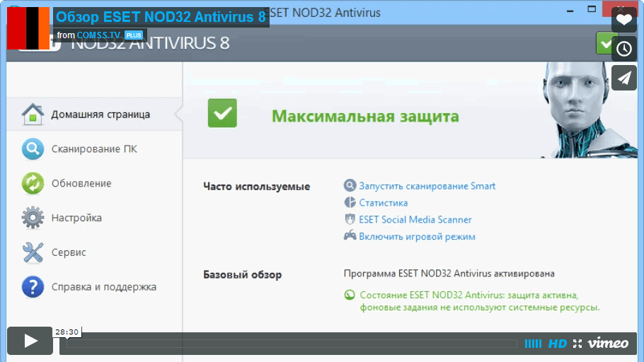Click the PLUS badge

click(x=134, y=35)
